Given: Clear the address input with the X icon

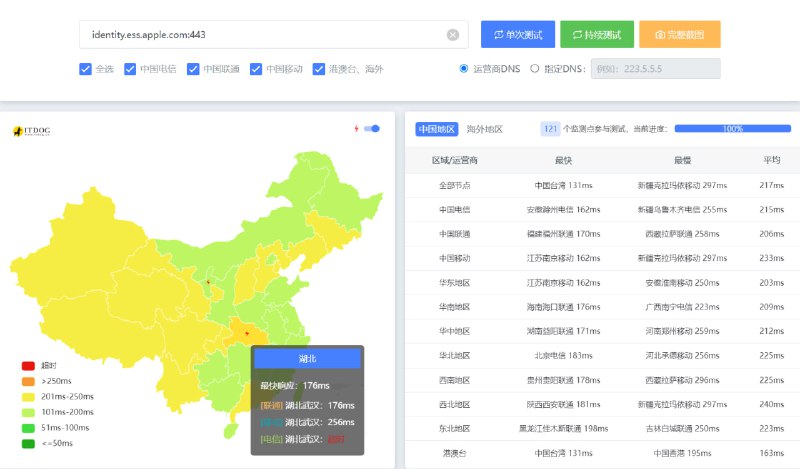Looking at the screenshot, I should point(453,35).
